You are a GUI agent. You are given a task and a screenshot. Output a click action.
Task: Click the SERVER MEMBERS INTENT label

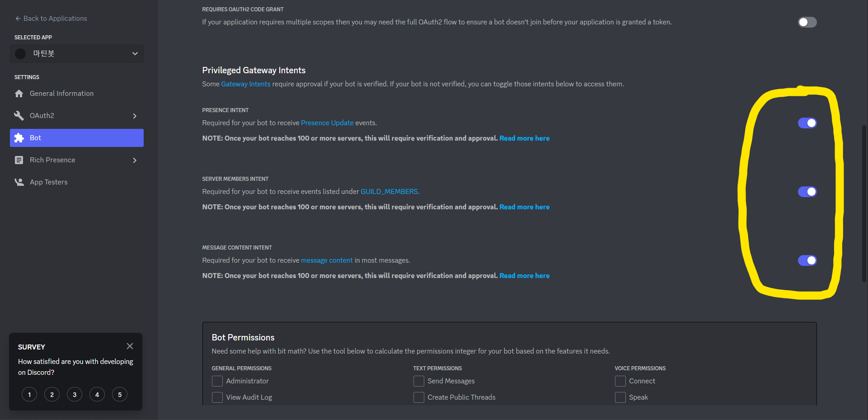[235, 179]
